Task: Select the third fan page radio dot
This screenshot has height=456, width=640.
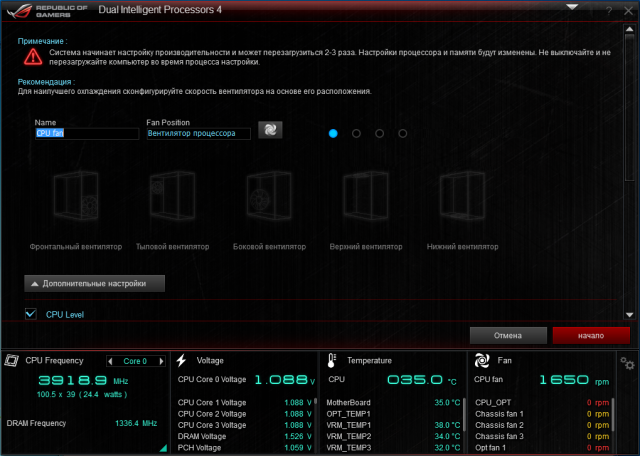Action: [380, 133]
